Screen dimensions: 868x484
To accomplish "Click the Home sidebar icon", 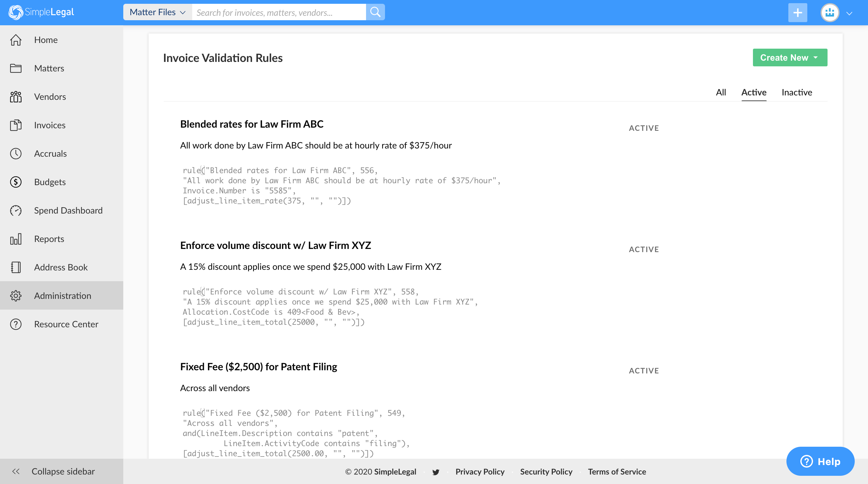I will tap(16, 40).
